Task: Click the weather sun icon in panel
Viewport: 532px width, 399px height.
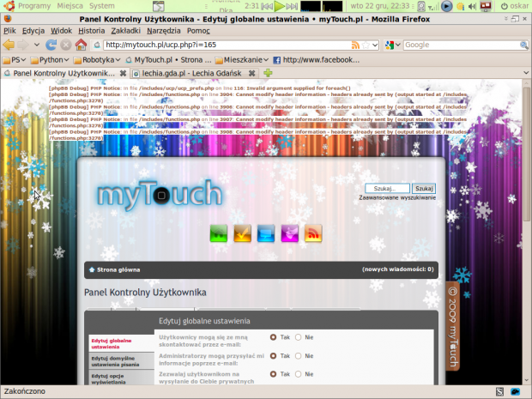Action: (461, 6)
